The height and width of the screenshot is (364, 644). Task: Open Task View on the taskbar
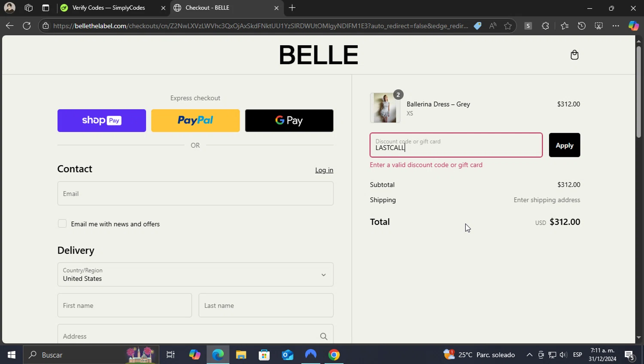tap(170, 355)
